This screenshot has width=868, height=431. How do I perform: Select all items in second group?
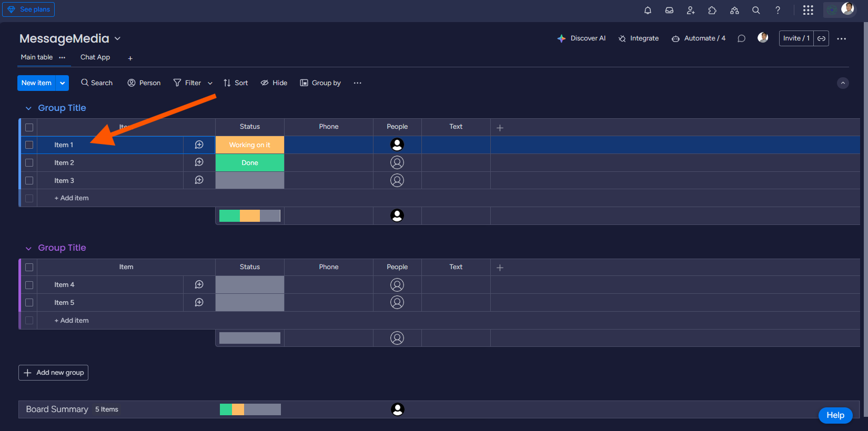coord(29,267)
